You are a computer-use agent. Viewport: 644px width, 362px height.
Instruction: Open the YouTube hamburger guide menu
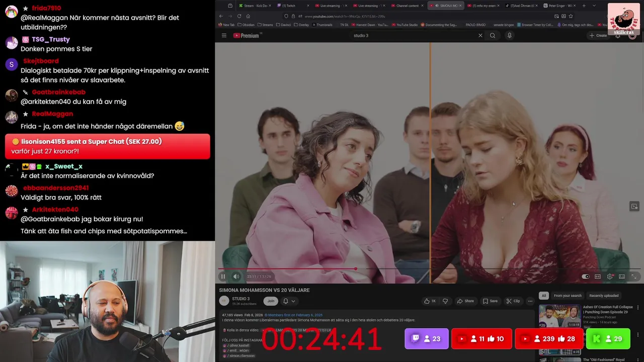pos(224,35)
